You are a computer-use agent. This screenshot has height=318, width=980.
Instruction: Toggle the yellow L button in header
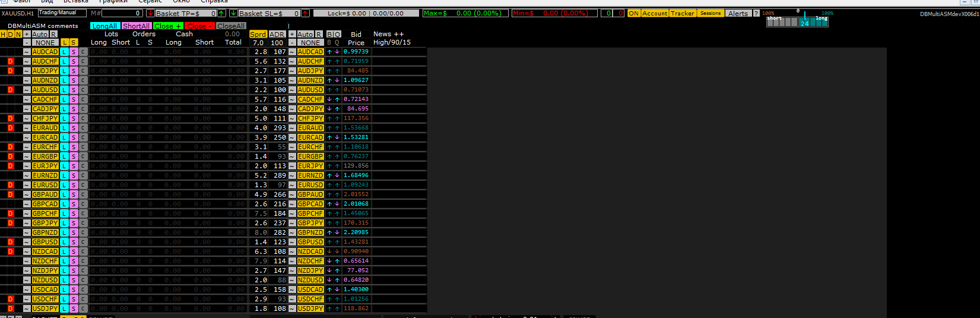(65, 42)
